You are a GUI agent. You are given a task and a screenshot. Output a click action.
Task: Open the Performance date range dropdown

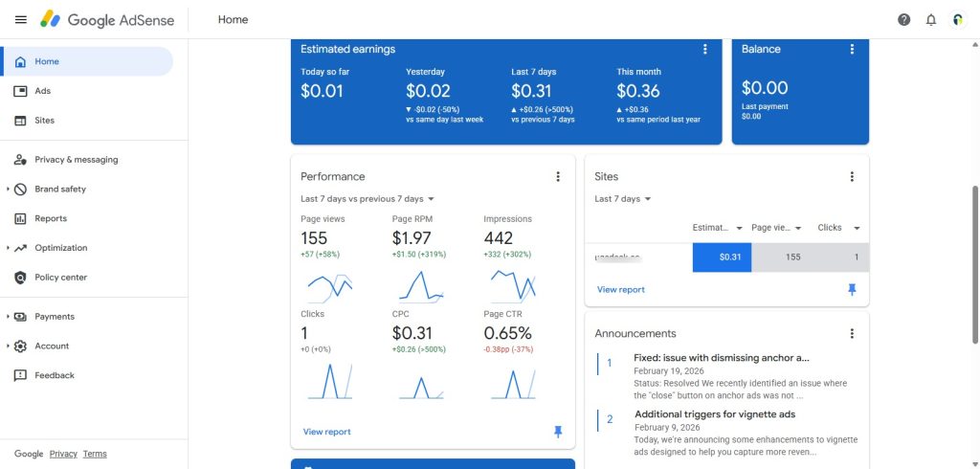[367, 199]
